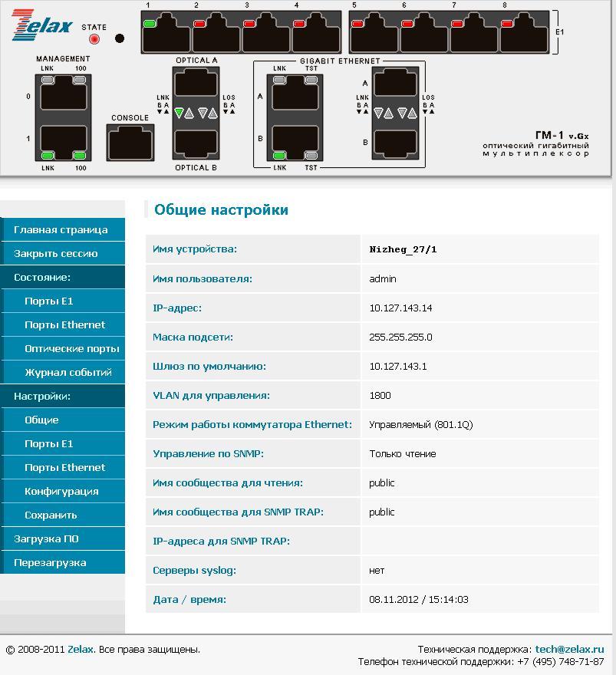Click the Имя сообщества для чтения: label
The height and width of the screenshot is (675, 616).
click(x=228, y=483)
